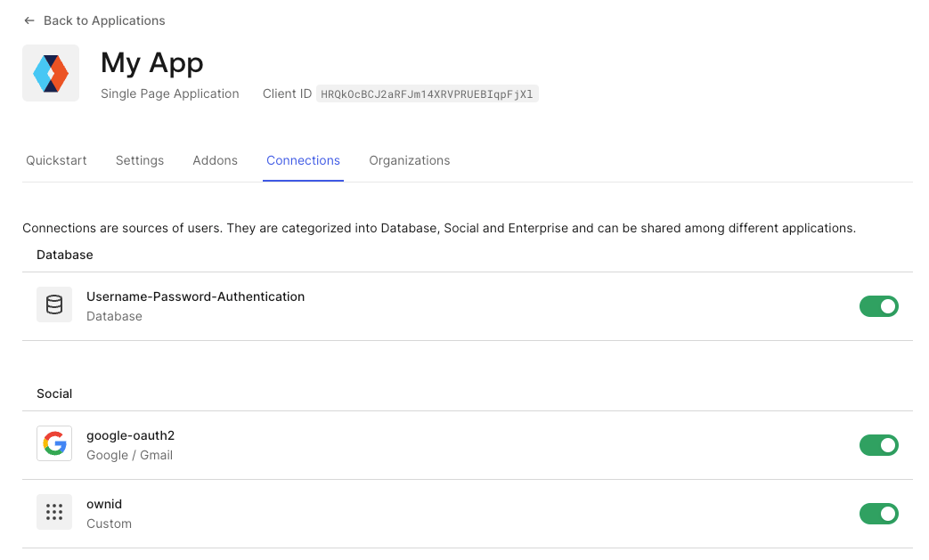Click Database subtitle under Username-Password-Authentication
This screenshot has height=560, width=929.
coord(114,316)
